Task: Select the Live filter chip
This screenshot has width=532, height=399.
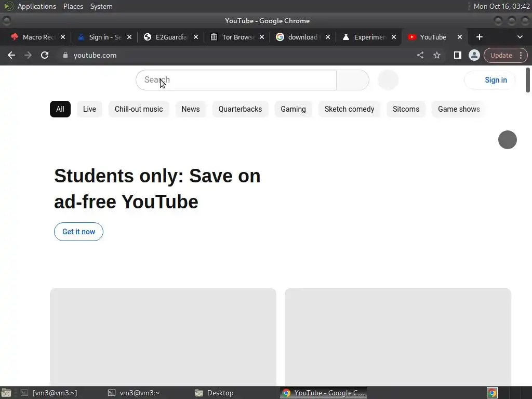Action: click(89, 109)
